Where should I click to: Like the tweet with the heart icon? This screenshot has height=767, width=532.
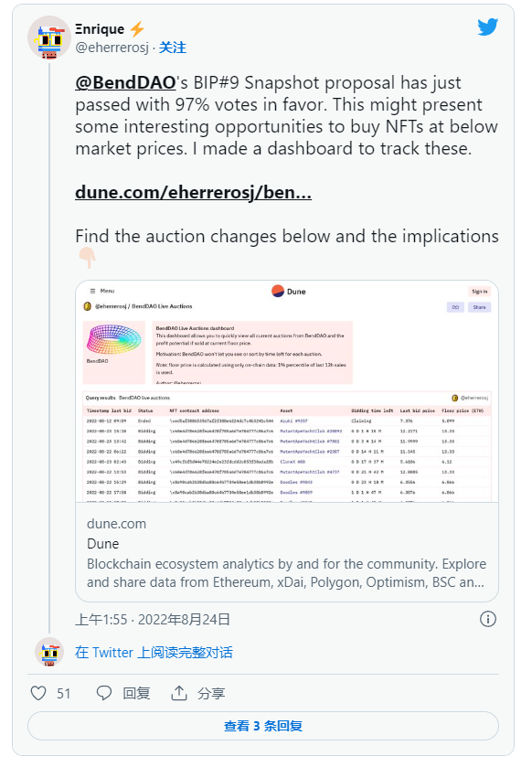point(38,693)
